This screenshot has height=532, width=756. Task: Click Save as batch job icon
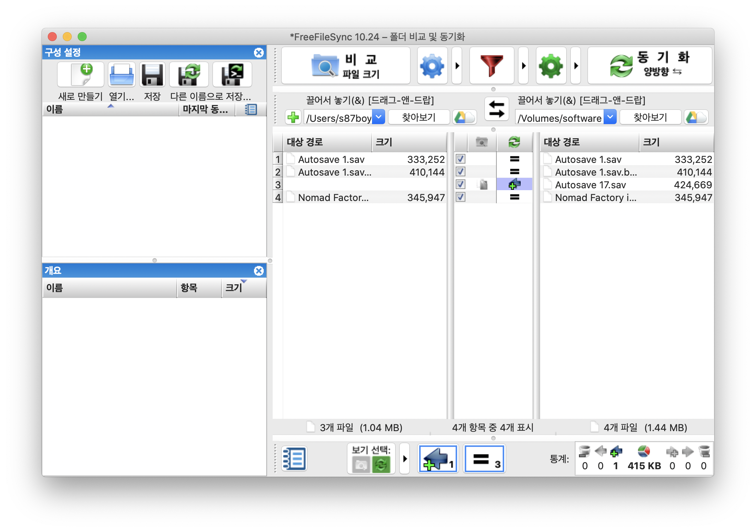232,74
